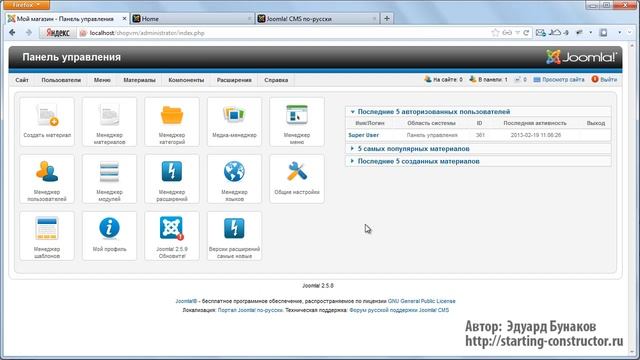The height and width of the screenshot is (360, 640).
Task: Go forward with browser forward arrow
Action: [x=29, y=33]
